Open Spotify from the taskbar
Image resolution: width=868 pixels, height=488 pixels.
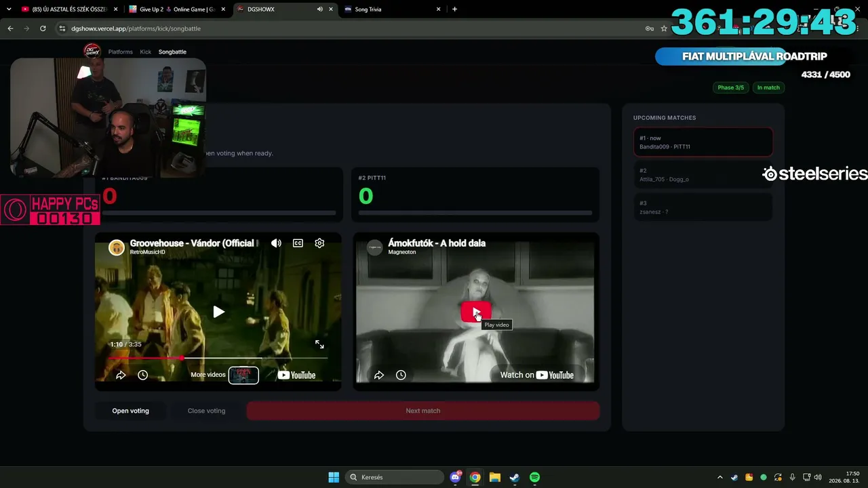534,477
